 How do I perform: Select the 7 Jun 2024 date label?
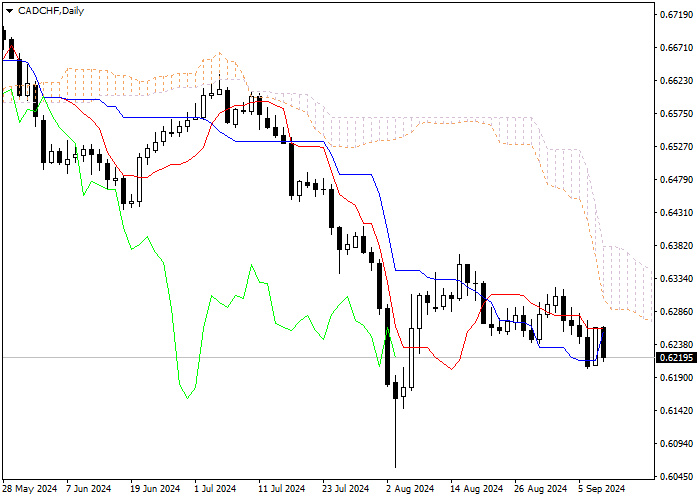[88, 489]
